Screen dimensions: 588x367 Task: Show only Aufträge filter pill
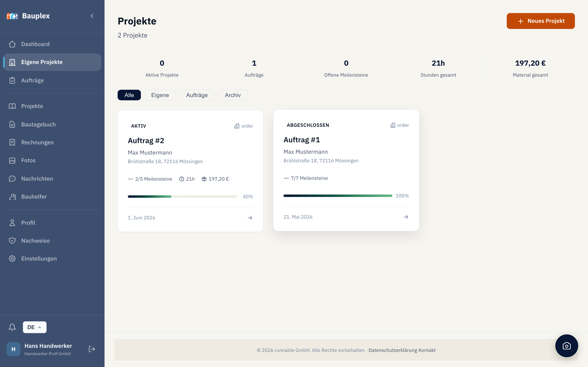197,95
